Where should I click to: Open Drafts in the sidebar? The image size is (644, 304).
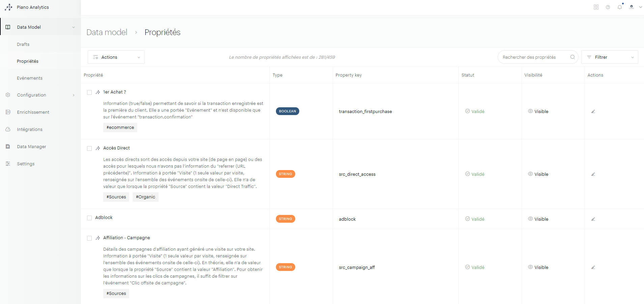pyautogui.click(x=23, y=45)
